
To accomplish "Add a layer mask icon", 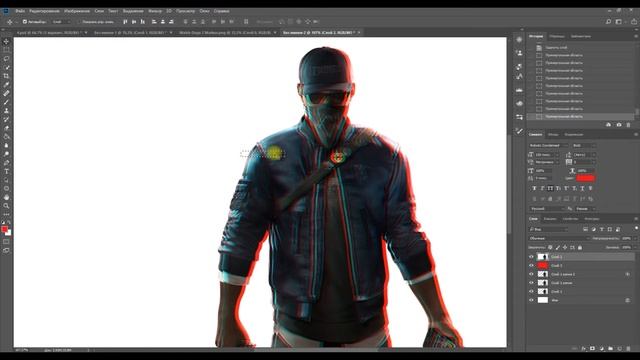I will (x=592, y=348).
